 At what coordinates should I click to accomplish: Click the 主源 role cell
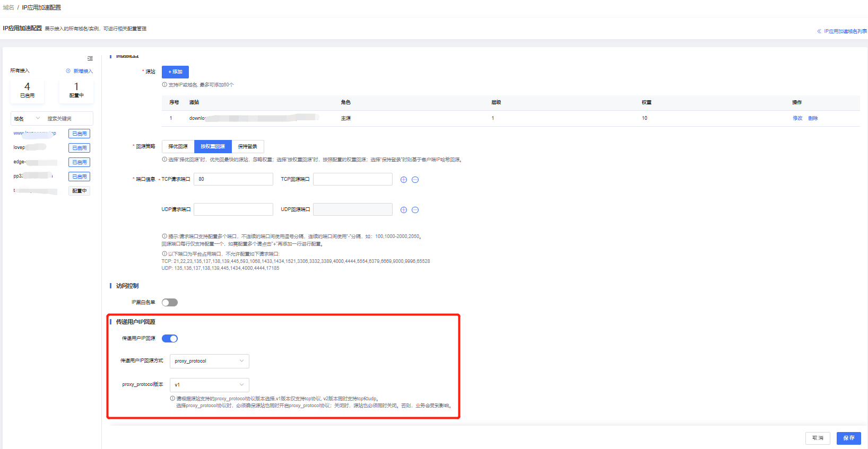(346, 118)
